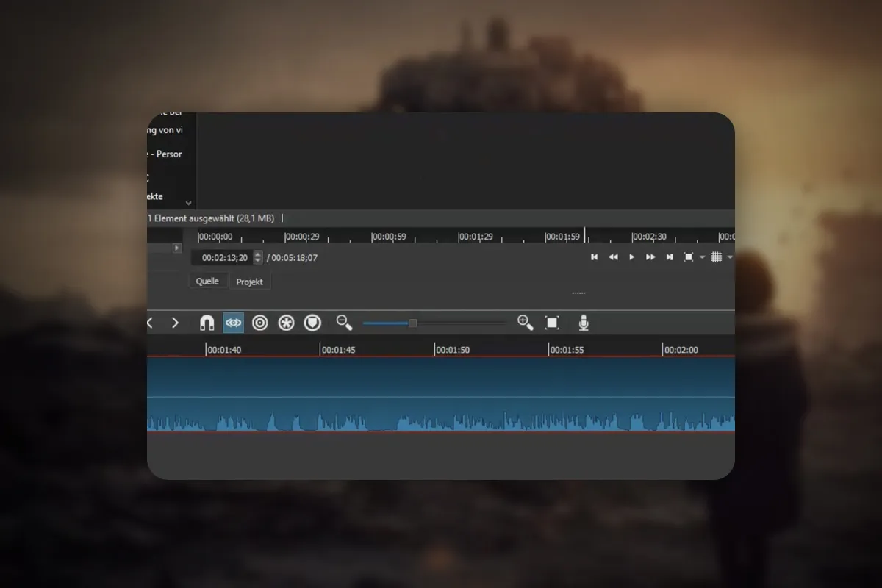Click timeline ruler at 00:01:45
The height and width of the screenshot is (588, 882).
click(337, 350)
